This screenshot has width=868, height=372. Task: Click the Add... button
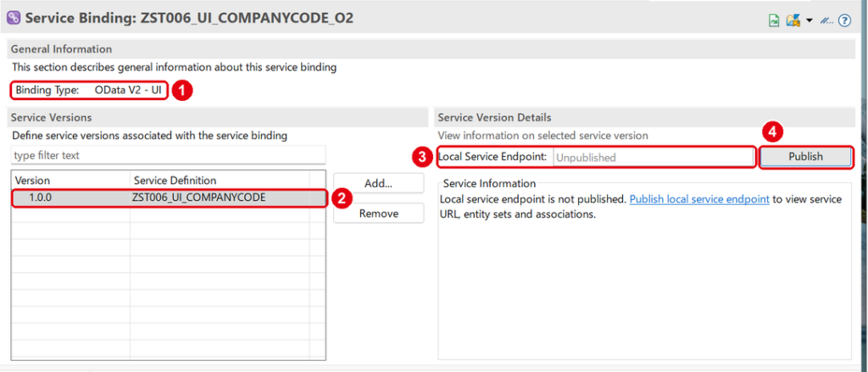pos(379,183)
